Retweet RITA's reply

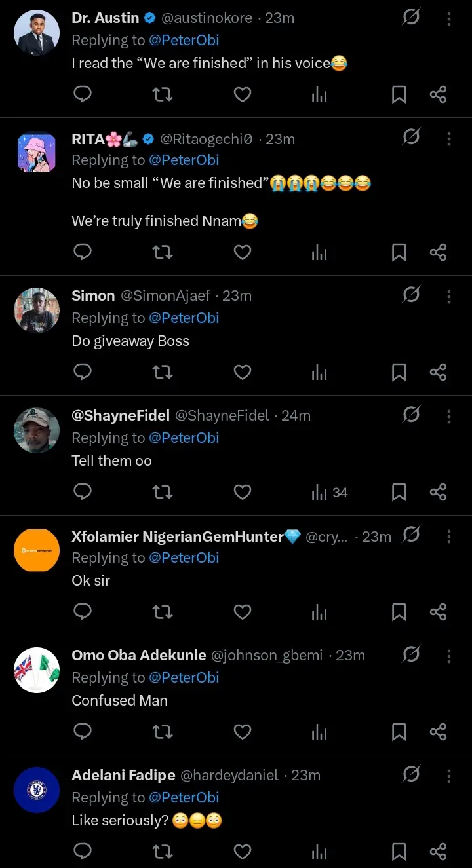163,252
